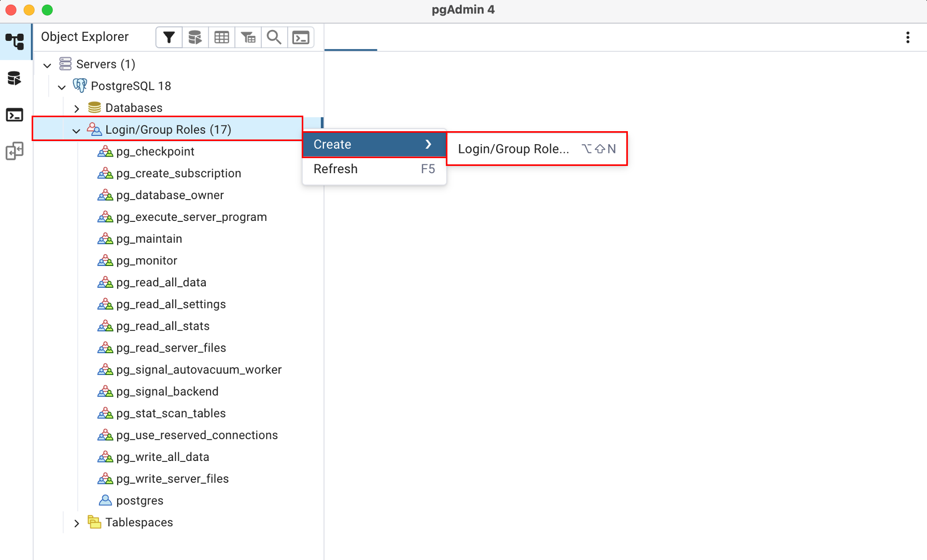Select Create in the context menu
The width and height of the screenshot is (927, 560).
tap(374, 144)
